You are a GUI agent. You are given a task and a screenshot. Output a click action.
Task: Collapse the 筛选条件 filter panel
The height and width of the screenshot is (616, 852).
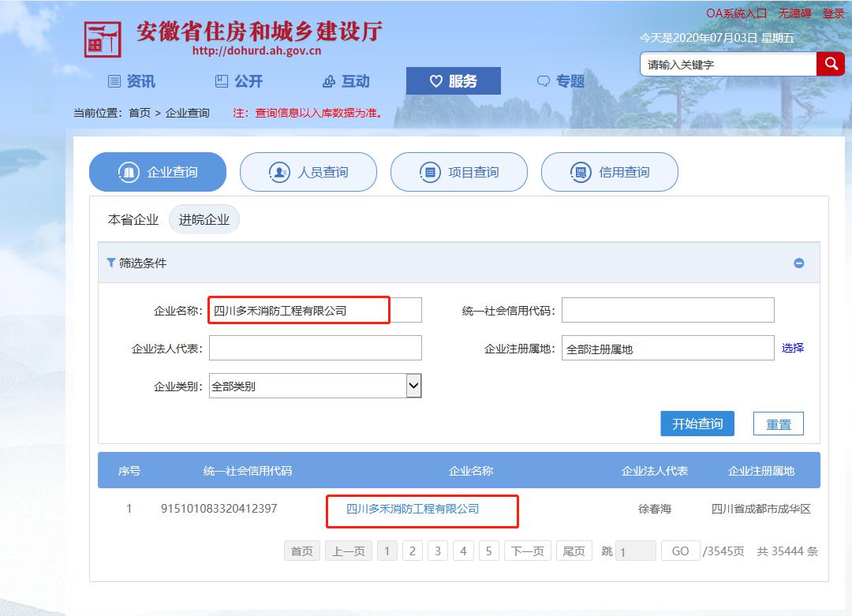coord(798,263)
